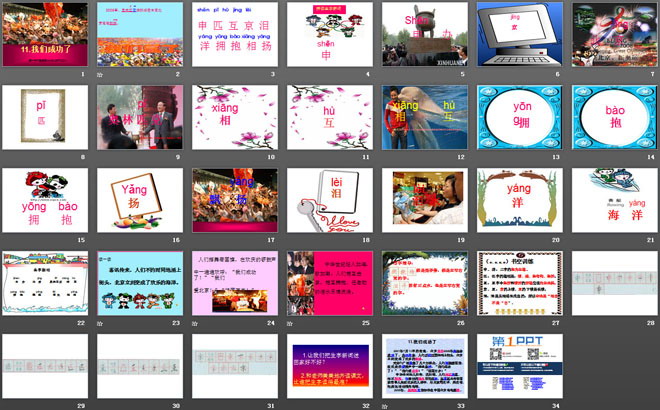Click the transition star icon below slide 25

(290, 323)
